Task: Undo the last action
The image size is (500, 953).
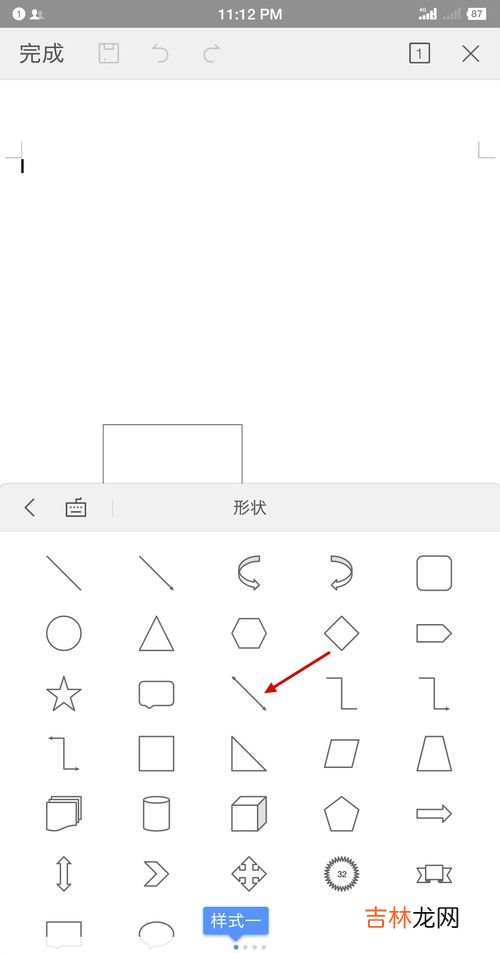Action: 160,53
